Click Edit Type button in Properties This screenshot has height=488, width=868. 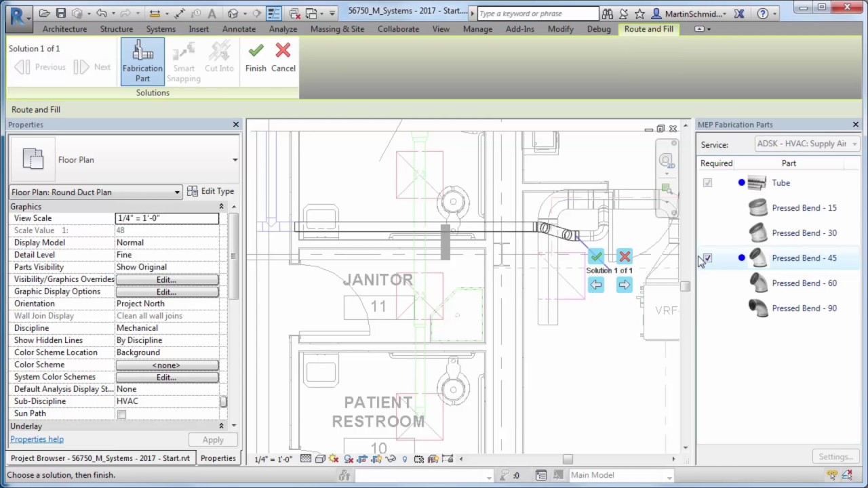click(210, 192)
